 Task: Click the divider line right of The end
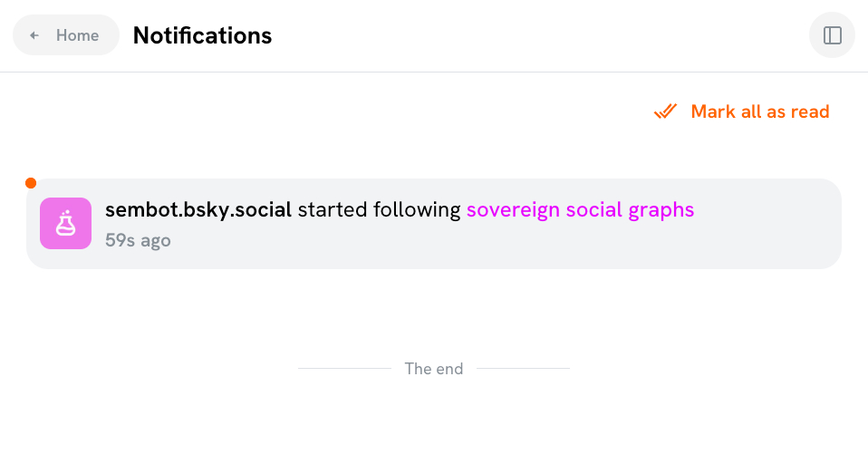[523, 369]
